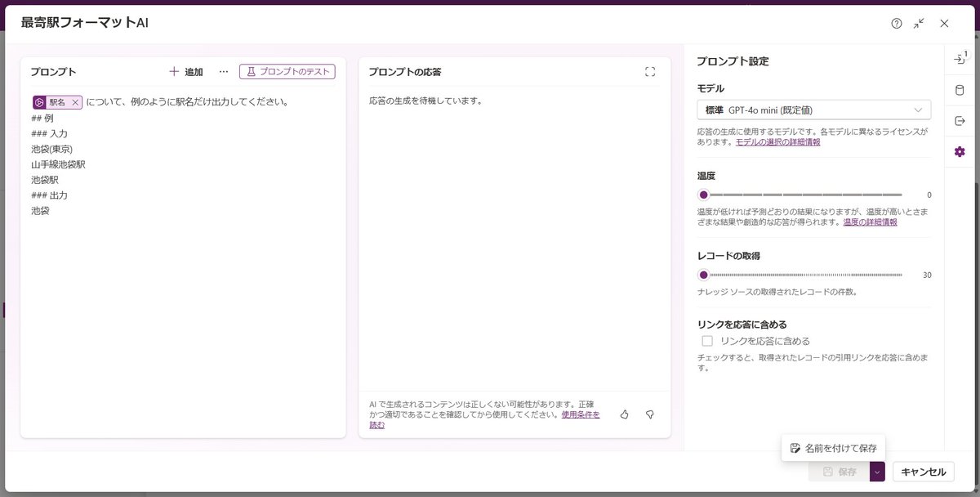980x497 pixels.
Task: Click the text 応答の生成を待機しています。
Action: coord(425,101)
